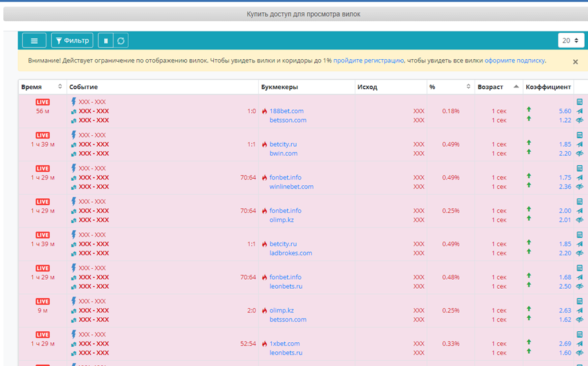Click the refresh icon in the toolbar
The width and height of the screenshot is (588, 366).
click(120, 41)
